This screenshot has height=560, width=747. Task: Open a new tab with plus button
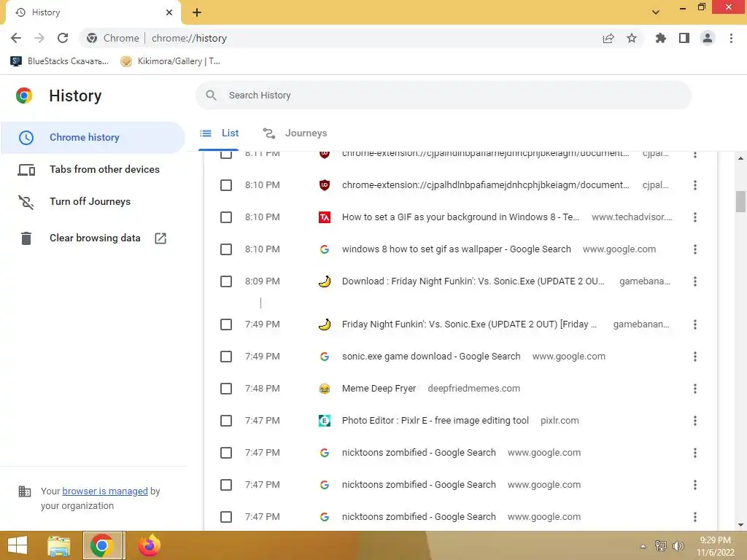click(197, 12)
